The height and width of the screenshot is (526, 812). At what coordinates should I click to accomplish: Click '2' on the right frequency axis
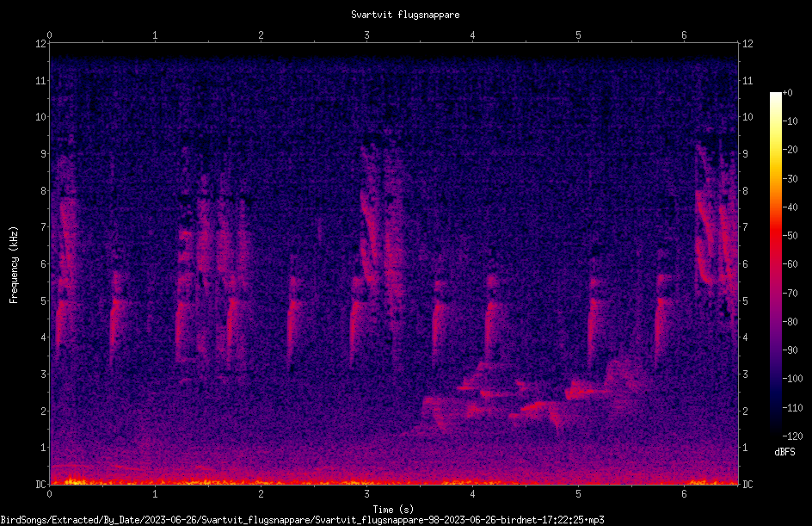[x=745, y=411]
